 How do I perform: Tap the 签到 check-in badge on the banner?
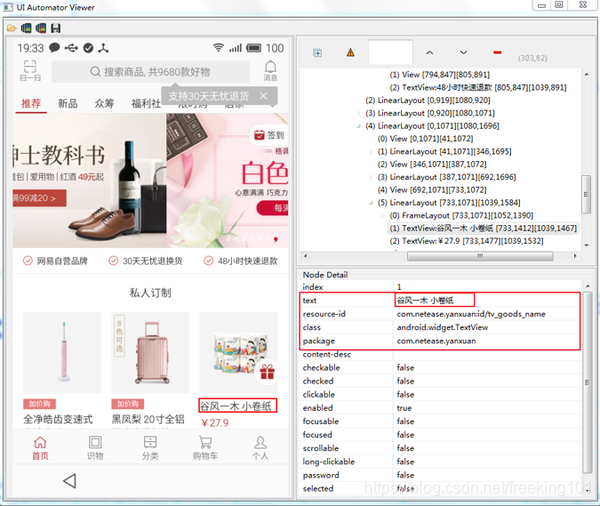click(269, 135)
